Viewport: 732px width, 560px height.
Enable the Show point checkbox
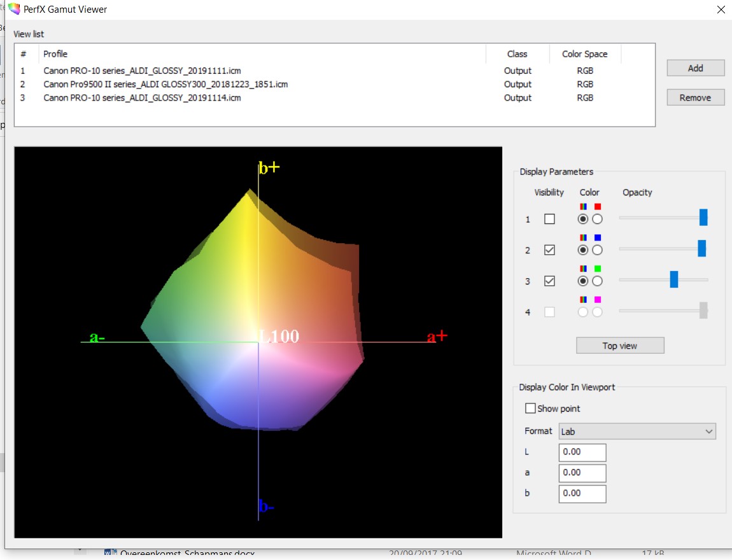coord(530,409)
